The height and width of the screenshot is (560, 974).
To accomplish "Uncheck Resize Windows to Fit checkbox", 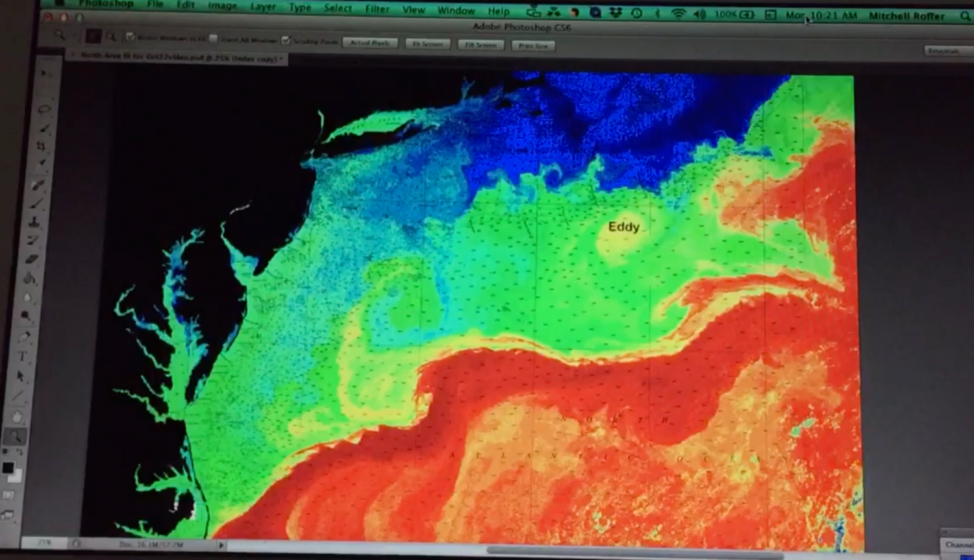I will [131, 37].
